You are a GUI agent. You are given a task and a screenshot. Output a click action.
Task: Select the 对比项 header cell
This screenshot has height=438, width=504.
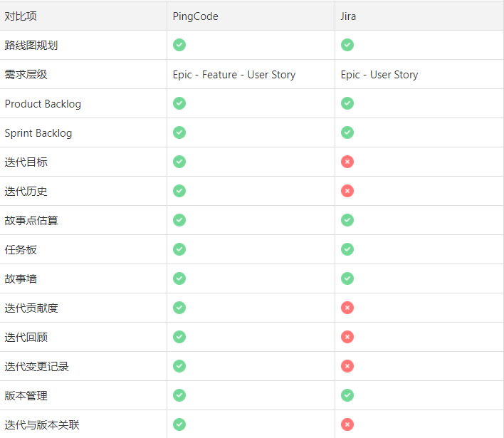(x=83, y=16)
